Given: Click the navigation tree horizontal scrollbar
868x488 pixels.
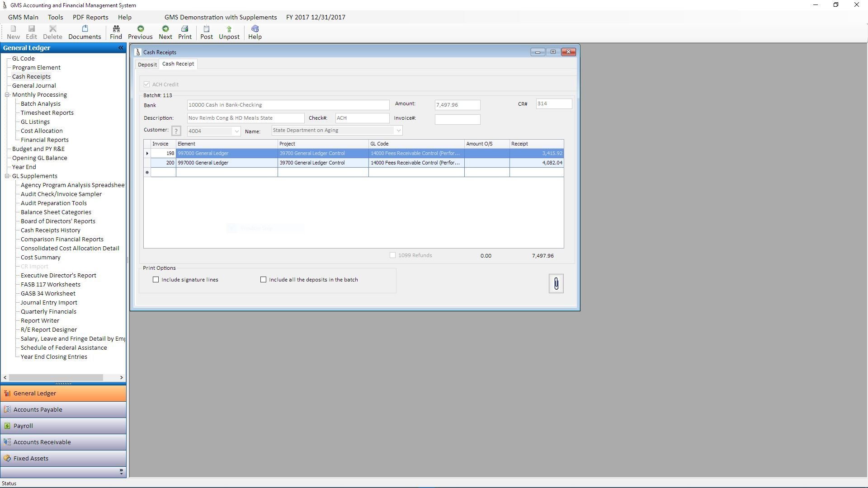Looking at the screenshot, I should [56, 377].
